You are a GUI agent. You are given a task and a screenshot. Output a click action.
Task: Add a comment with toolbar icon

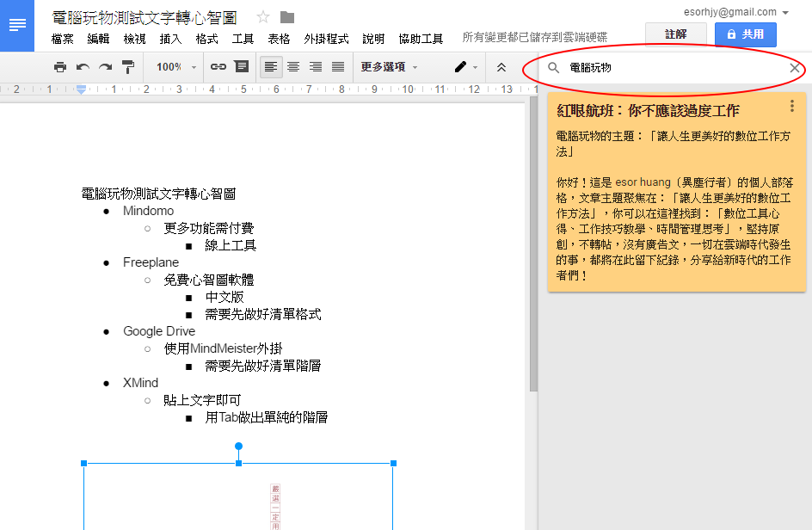point(242,66)
